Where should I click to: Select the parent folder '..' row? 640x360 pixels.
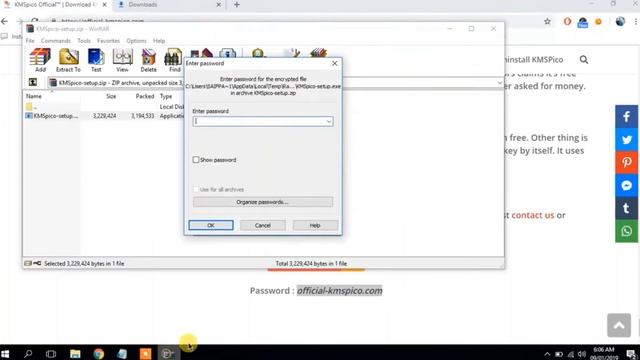click(x=104, y=107)
